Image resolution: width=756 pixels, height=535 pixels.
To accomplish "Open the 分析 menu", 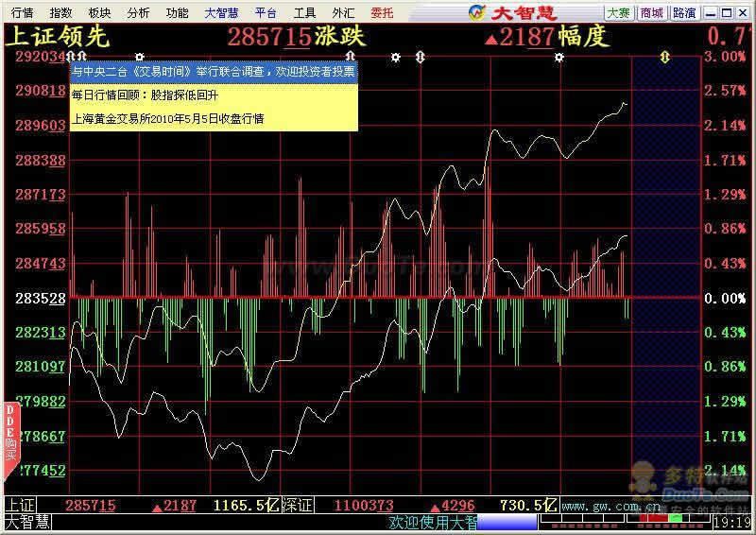I will point(139,12).
